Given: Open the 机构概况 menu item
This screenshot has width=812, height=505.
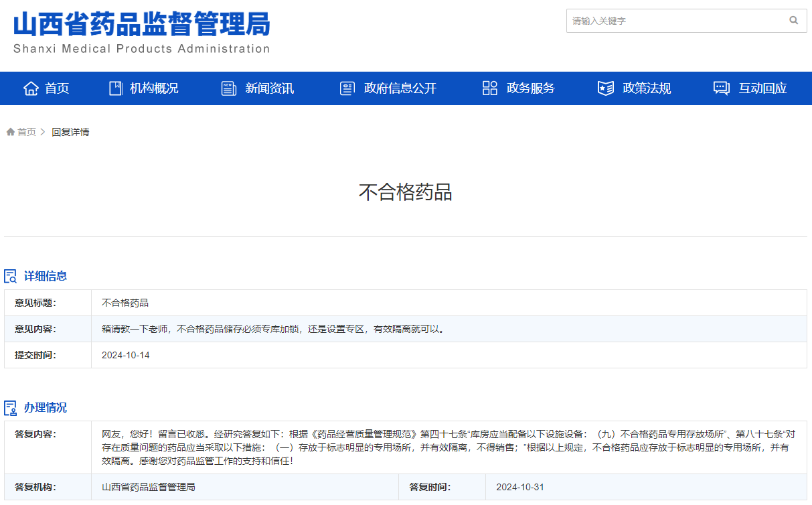Looking at the screenshot, I should tap(154, 88).
